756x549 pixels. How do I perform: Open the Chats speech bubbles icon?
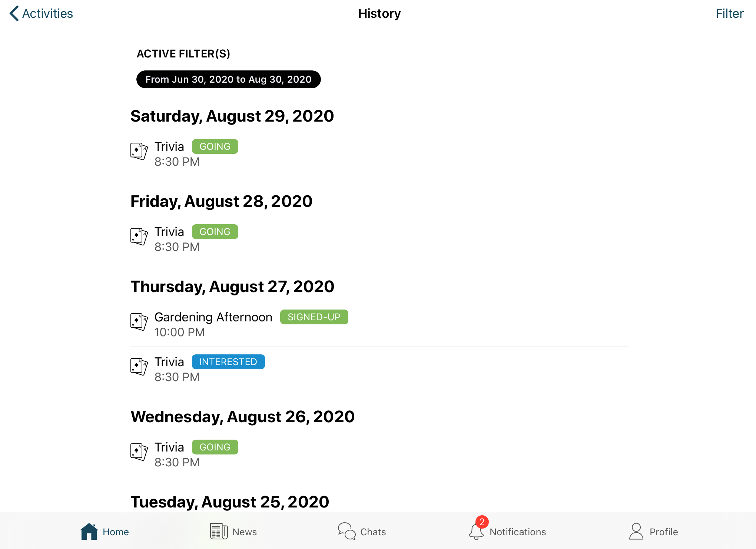click(346, 532)
